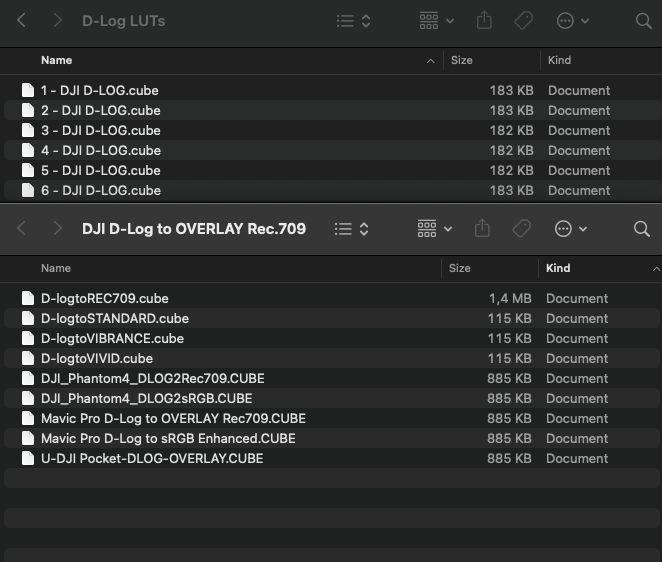Click the Search icon in D-Log LUTs window
662x562 pixels.
tap(643, 21)
